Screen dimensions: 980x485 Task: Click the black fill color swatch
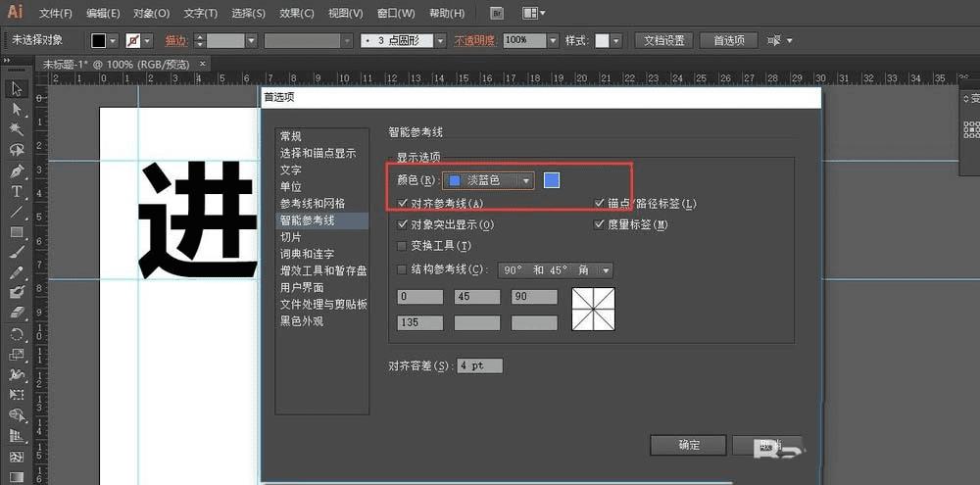tap(99, 40)
